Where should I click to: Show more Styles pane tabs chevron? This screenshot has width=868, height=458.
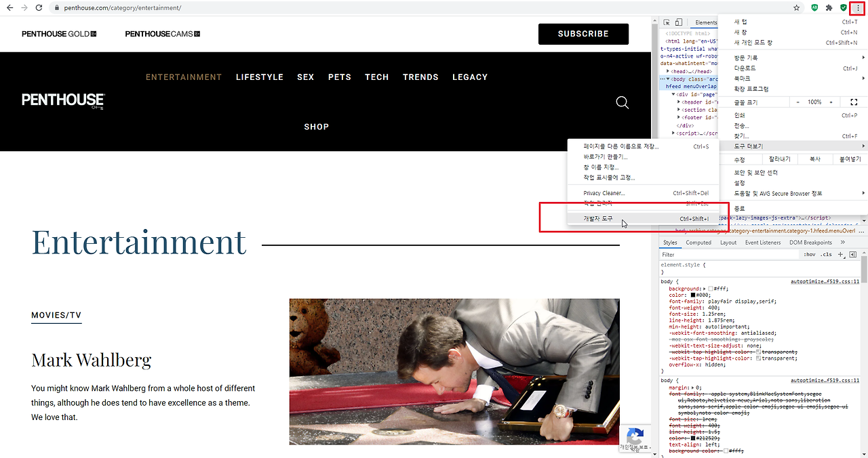tap(842, 242)
